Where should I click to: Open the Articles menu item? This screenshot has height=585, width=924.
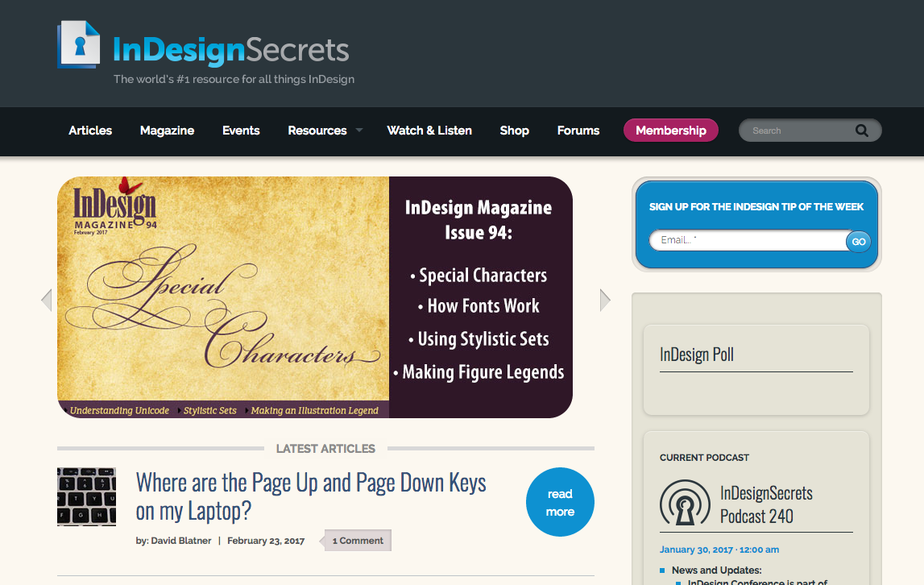(x=90, y=131)
